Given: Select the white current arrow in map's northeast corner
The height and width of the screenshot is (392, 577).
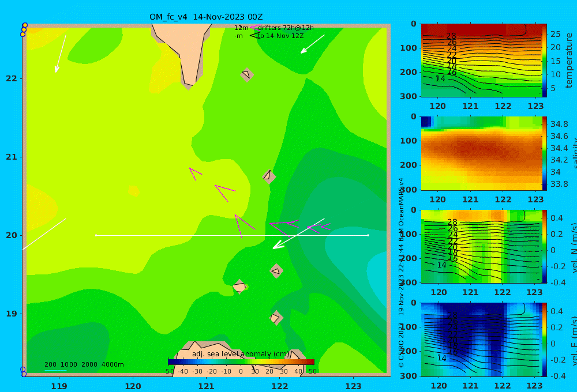Looking at the screenshot, I should tap(312, 44).
